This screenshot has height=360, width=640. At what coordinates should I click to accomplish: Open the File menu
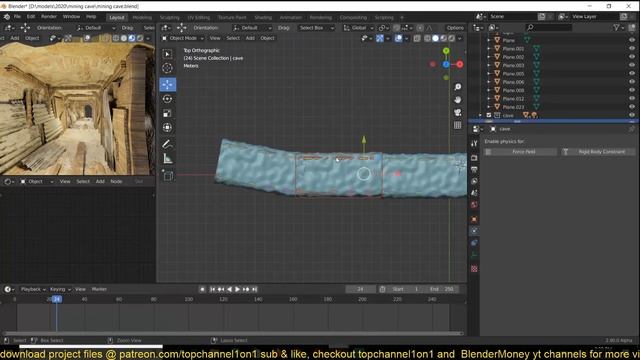pyautogui.click(x=17, y=17)
